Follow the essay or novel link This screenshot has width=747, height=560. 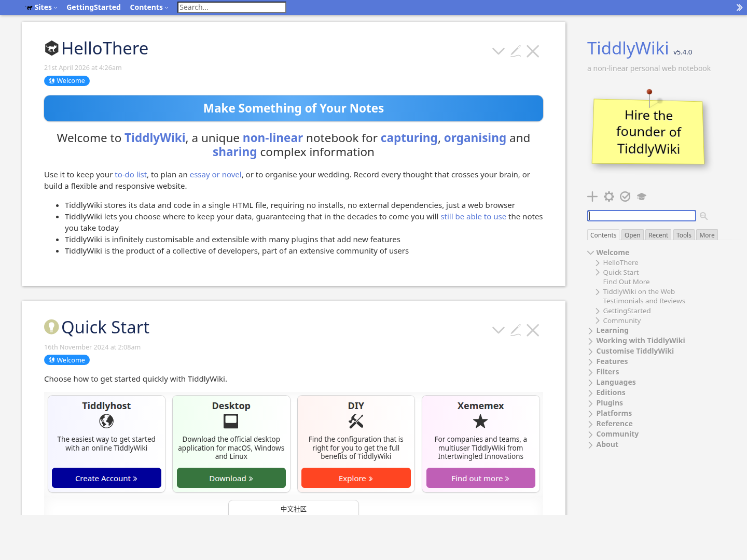tap(215, 175)
